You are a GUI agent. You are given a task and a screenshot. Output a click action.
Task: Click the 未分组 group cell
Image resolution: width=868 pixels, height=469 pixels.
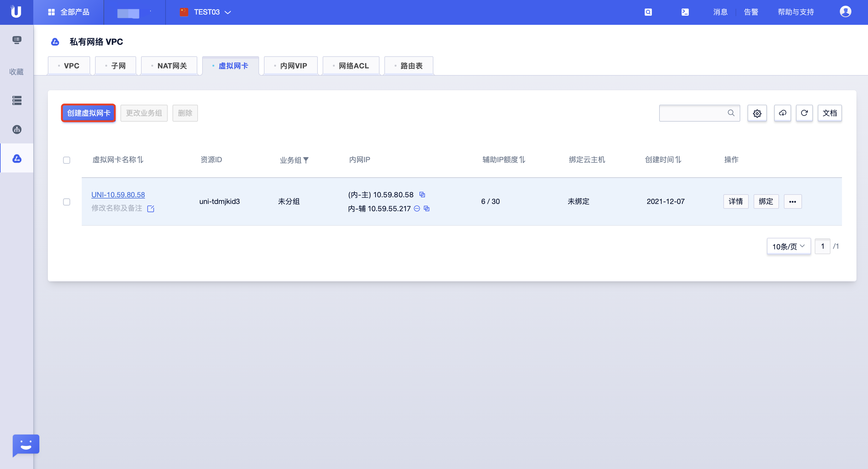(x=289, y=201)
